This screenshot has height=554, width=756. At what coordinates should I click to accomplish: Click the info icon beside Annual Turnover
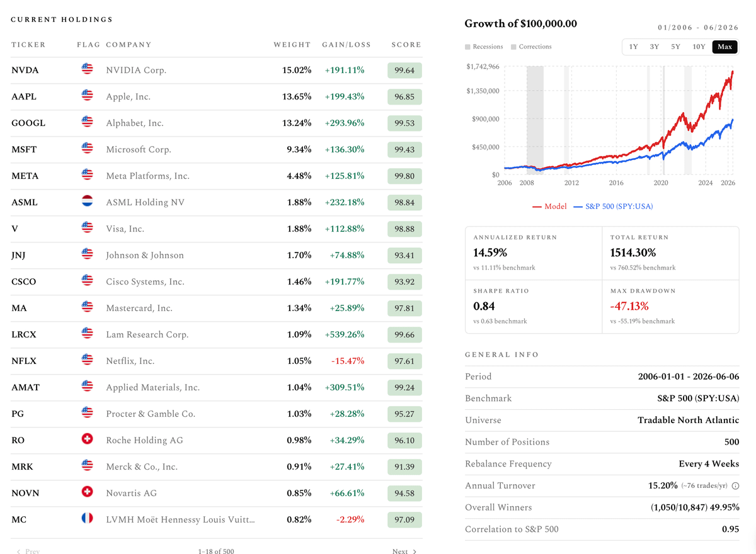click(735, 486)
